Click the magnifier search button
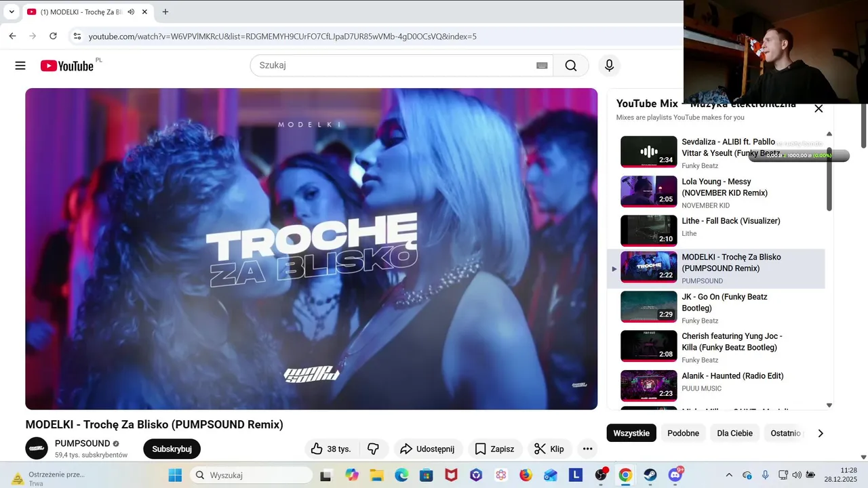 tap(571, 66)
